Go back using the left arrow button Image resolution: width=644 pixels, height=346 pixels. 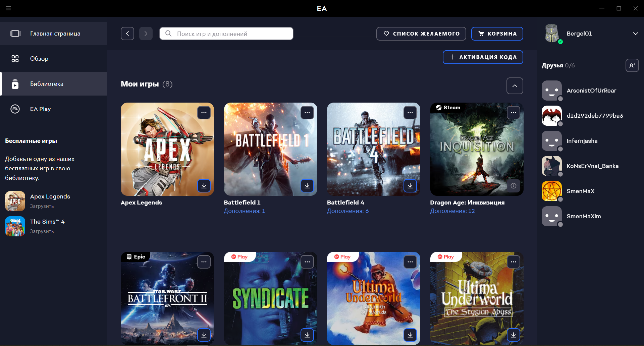(127, 34)
